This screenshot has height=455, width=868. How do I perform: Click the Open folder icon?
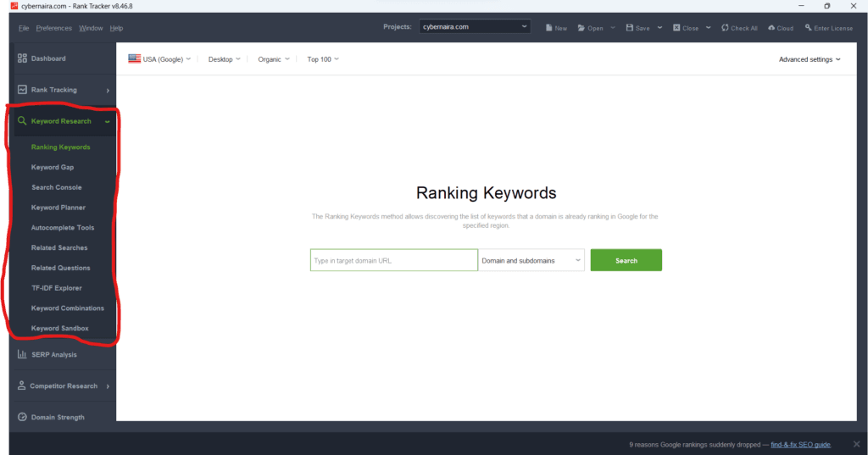pyautogui.click(x=581, y=28)
